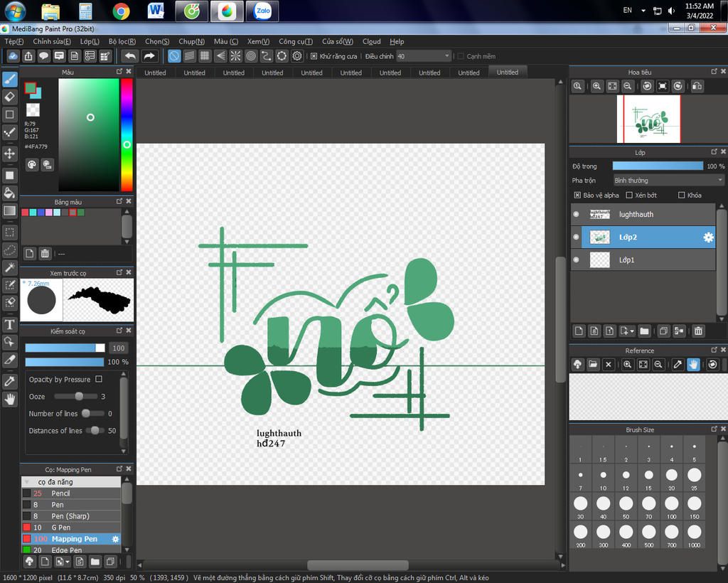The height and width of the screenshot is (583, 728).
Task: Select the Gradient tool
Action: point(10,210)
